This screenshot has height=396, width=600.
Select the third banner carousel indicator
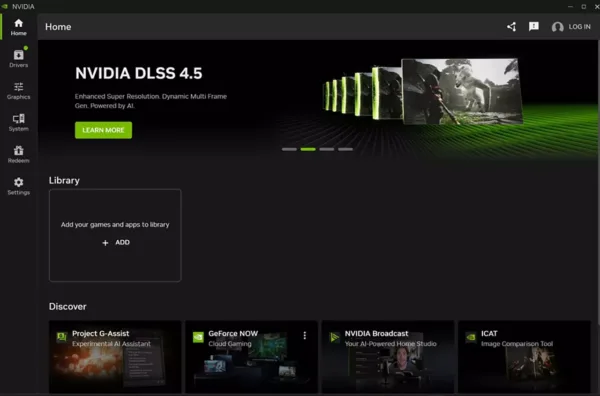tap(327, 149)
